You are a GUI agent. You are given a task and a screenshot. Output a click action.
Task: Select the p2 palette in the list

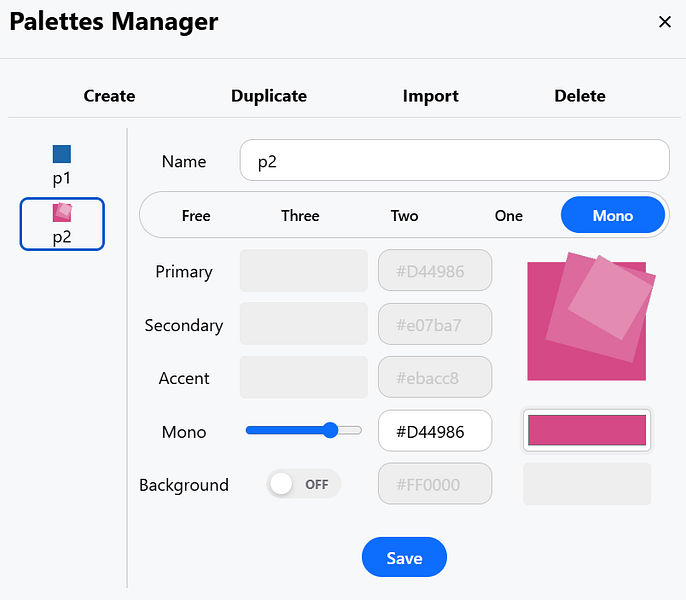[x=62, y=224]
